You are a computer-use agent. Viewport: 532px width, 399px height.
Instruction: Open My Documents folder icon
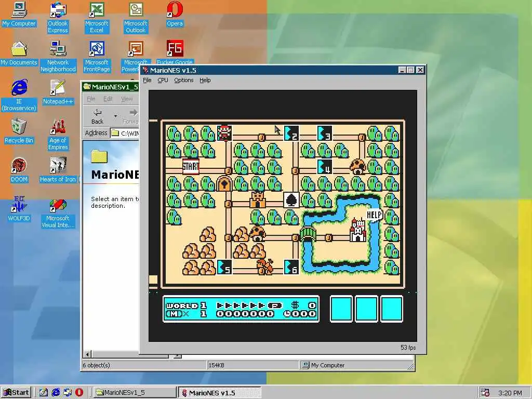point(19,54)
